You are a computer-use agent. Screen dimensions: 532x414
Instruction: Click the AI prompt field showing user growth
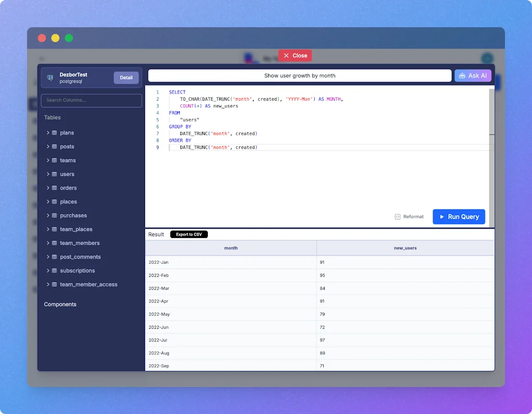299,76
